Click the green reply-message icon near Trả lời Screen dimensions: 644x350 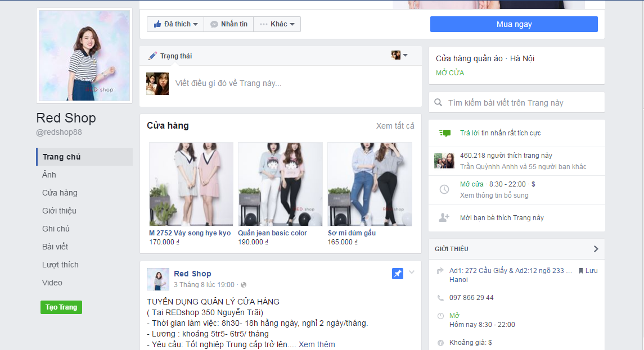coord(445,133)
